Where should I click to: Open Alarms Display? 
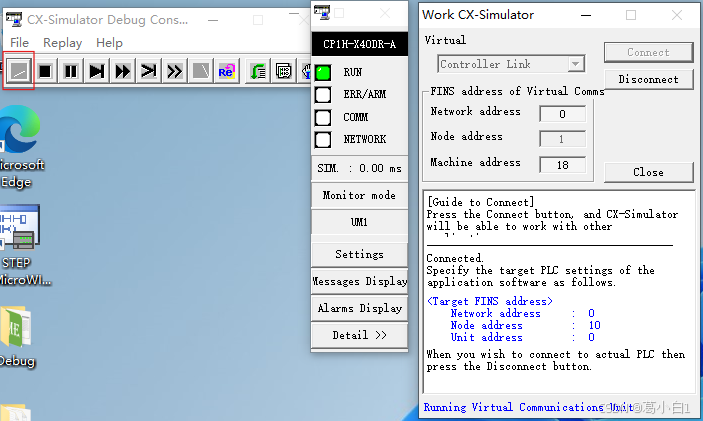360,308
